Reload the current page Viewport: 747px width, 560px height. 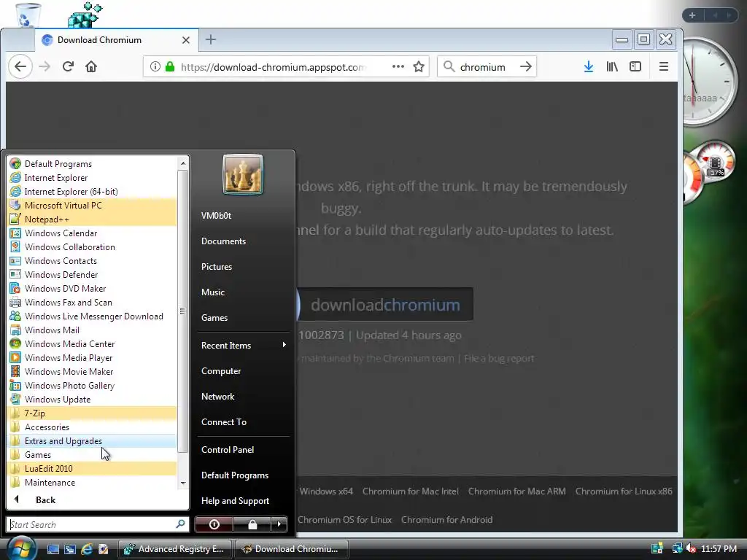(x=68, y=66)
